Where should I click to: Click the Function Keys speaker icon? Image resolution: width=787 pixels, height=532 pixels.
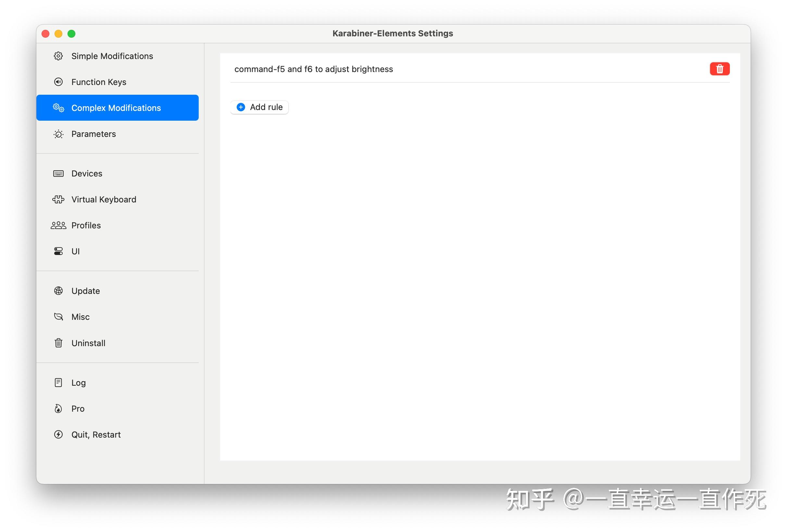58,82
